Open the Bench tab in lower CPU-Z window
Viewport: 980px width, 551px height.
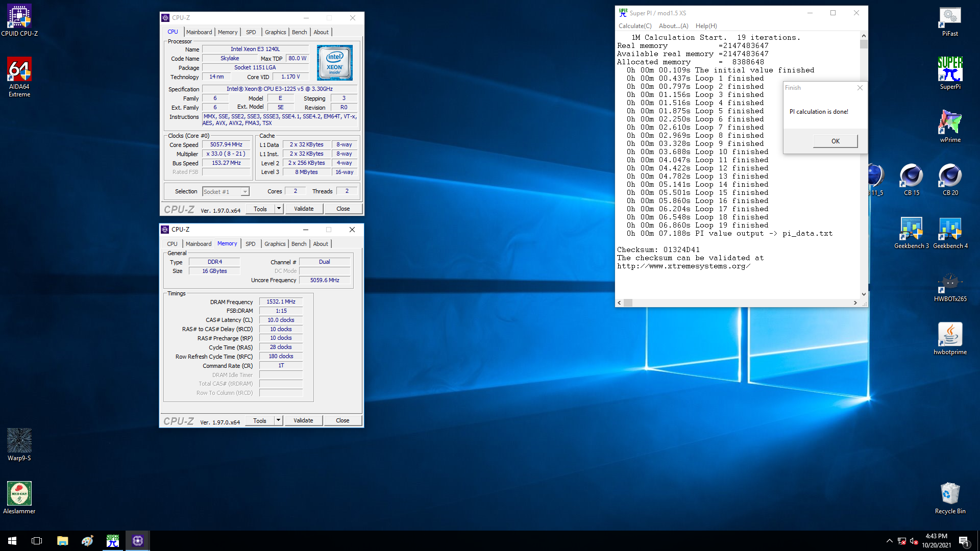click(299, 244)
